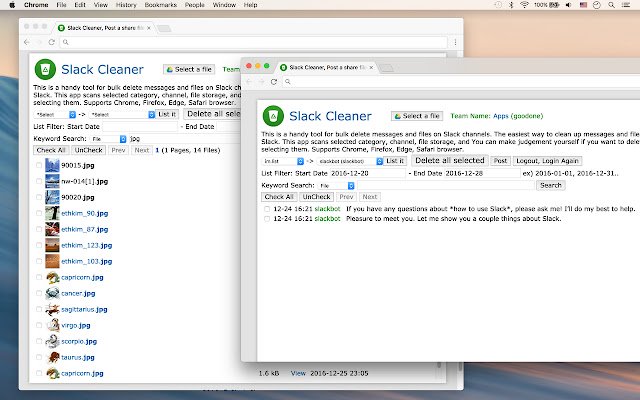The height and width of the screenshot is (400, 640).
Task: Open Chrome menu dots in back window
Action: (x=455, y=42)
